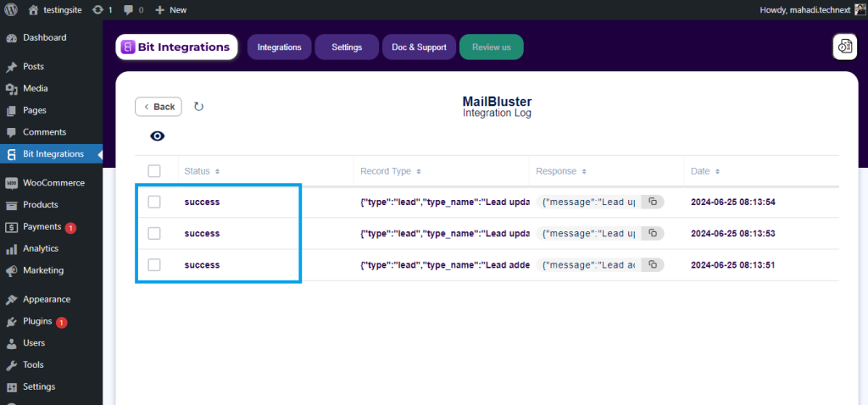
Task: Sort by the Record Type column header
Action: 391,171
